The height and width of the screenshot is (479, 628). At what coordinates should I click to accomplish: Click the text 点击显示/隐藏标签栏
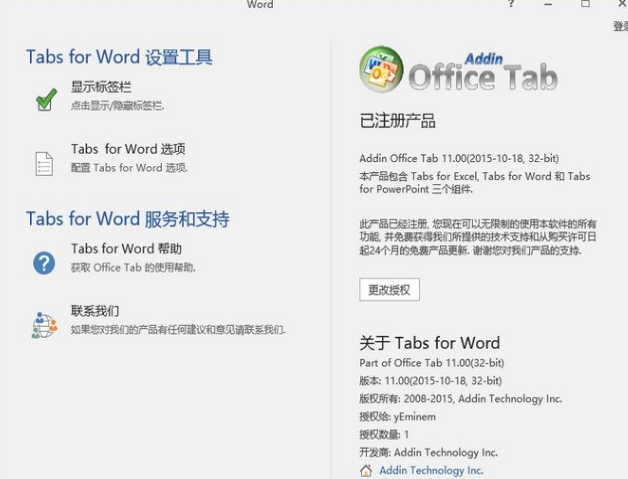[117, 106]
